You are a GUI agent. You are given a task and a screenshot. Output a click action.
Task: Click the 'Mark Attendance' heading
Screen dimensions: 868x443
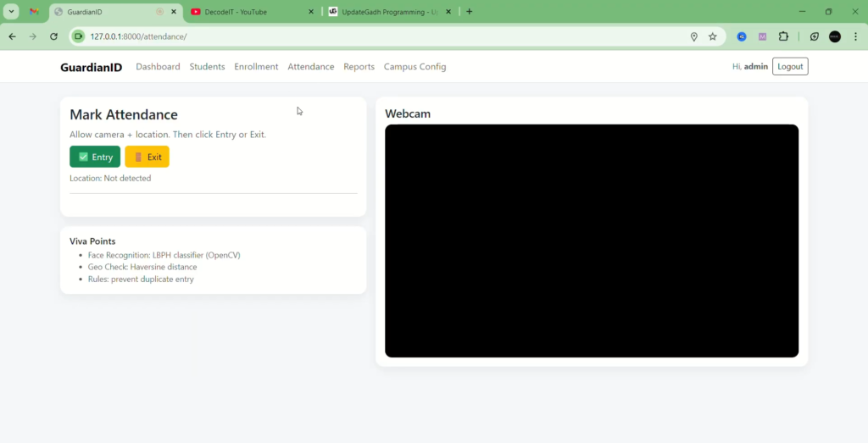coord(124,114)
